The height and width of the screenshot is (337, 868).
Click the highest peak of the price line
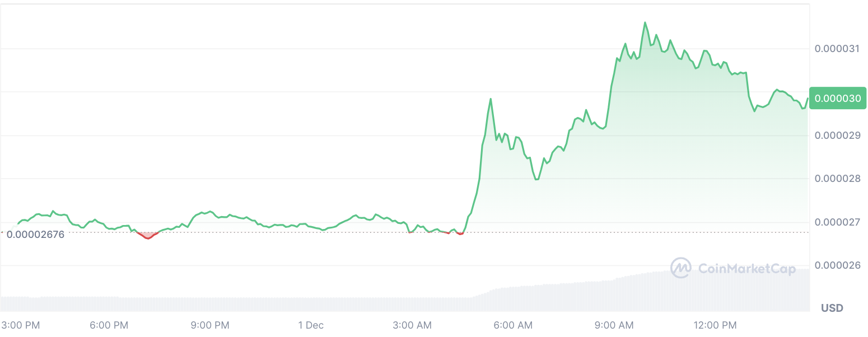[645, 22]
